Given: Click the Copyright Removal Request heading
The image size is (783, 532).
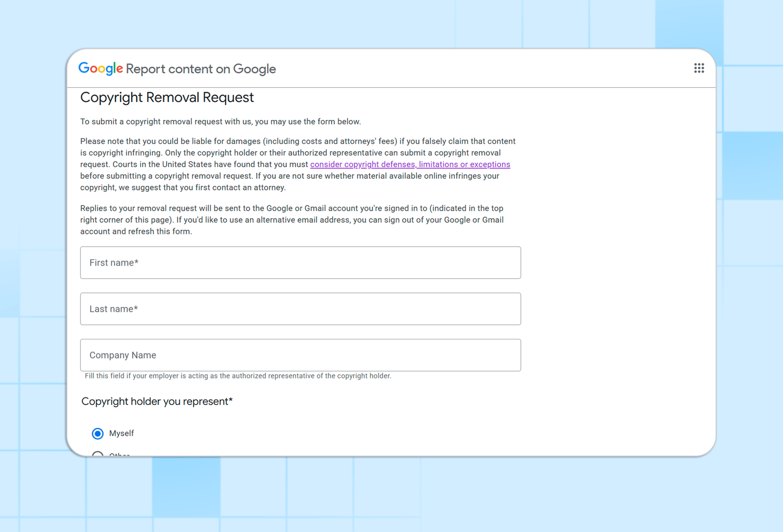Looking at the screenshot, I should pos(167,97).
